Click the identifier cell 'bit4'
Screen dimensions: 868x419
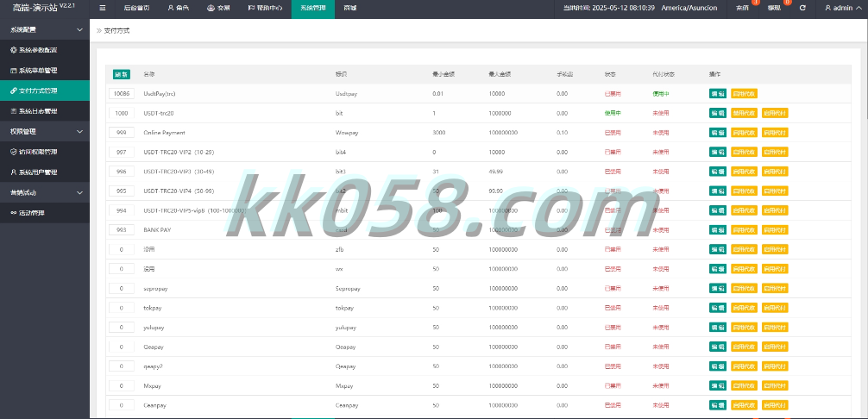coord(341,152)
